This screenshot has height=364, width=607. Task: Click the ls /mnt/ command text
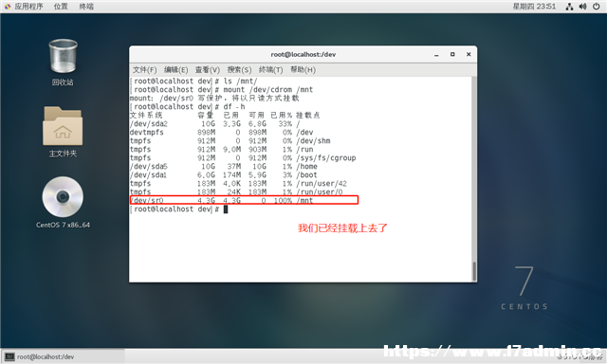point(240,82)
